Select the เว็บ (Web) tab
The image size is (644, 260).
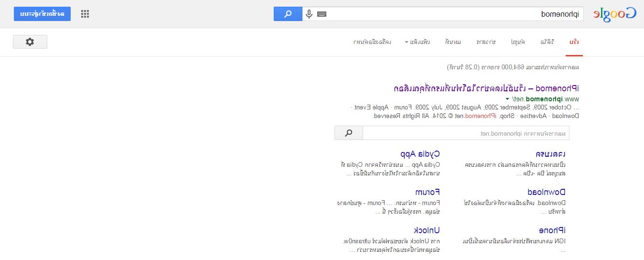pos(574,42)
